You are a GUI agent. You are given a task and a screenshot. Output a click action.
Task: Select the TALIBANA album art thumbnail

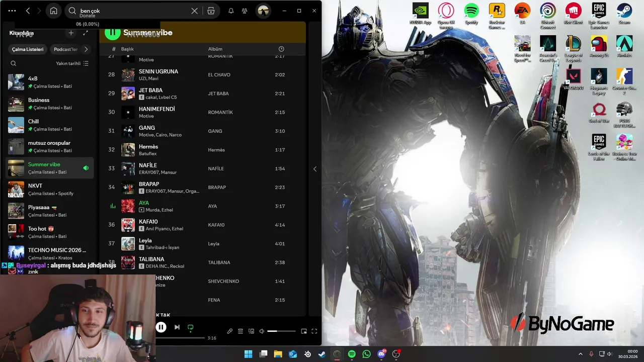pyautogui.click(x=128, y=262)
